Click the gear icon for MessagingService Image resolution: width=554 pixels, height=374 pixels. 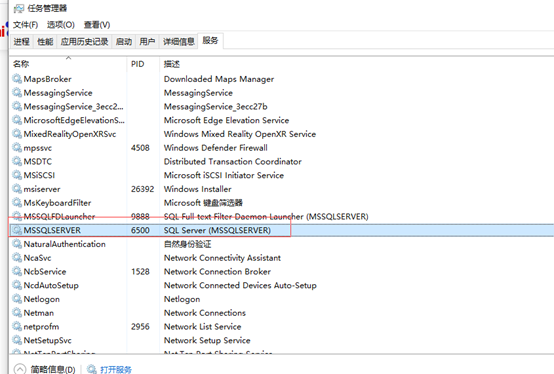(17, 92)
